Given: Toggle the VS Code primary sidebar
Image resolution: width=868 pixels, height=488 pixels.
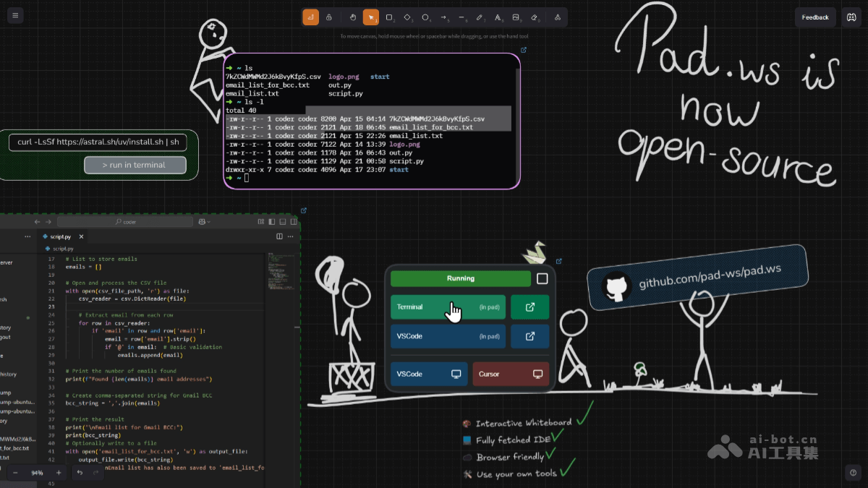Looking at the screenshot, I should tap(271, 222).
